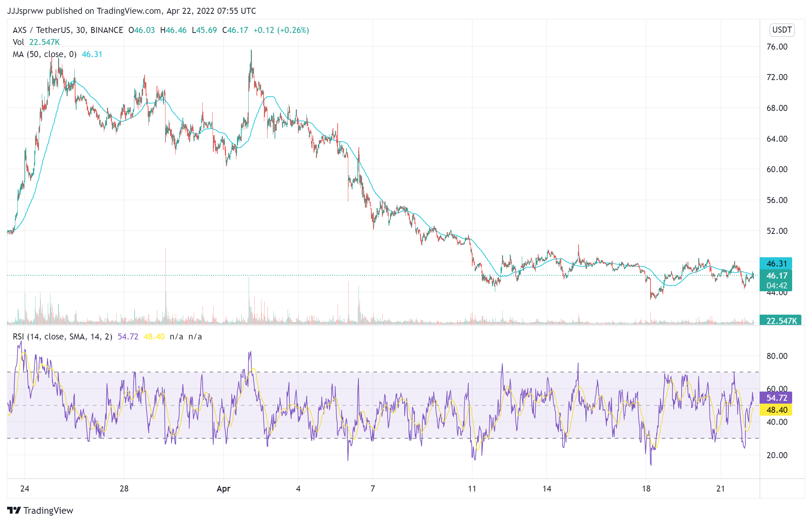Click the Apr date on time axis
Image resolution: width=812 pixels, height=523 pixels.
click(224, 489)
